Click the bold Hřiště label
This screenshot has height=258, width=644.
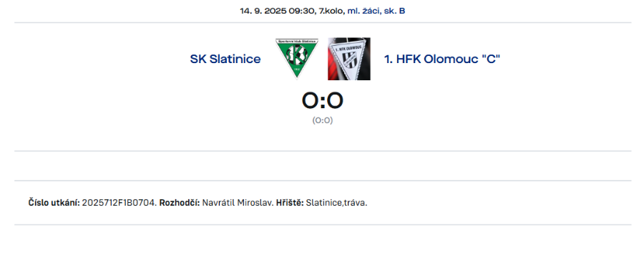[290, 202]
